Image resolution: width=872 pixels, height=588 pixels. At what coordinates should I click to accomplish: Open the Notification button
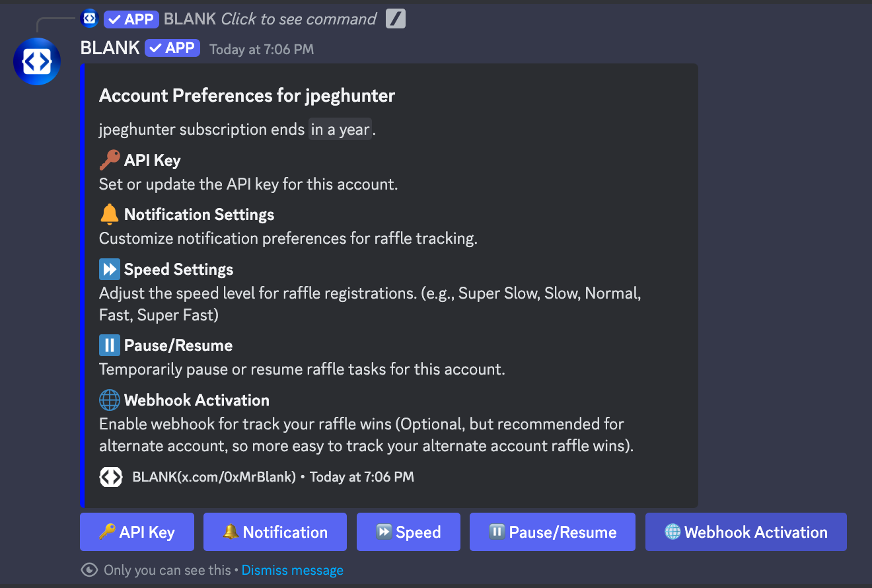pos(275,532)
